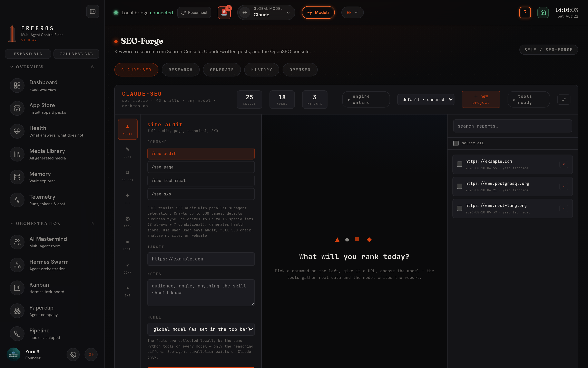Open Telemetry runs and cost
The width and height of the screenshot is (588, 368).
[x=52, y=200]
